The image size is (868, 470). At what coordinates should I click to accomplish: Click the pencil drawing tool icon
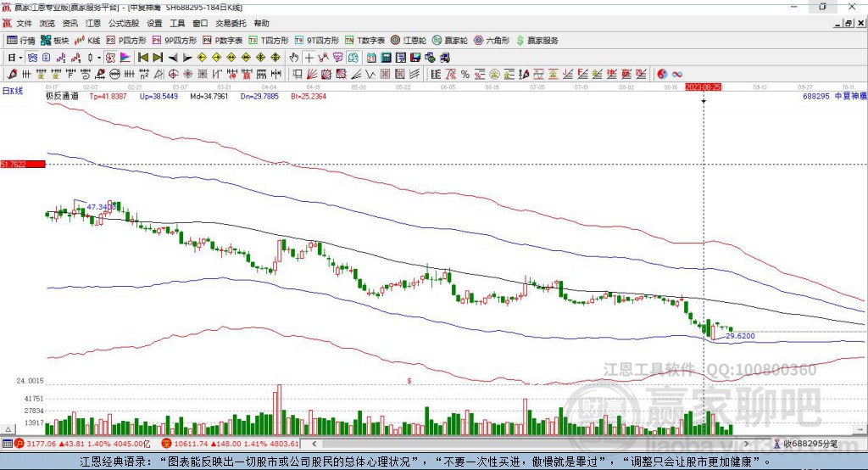pos(12,74)
